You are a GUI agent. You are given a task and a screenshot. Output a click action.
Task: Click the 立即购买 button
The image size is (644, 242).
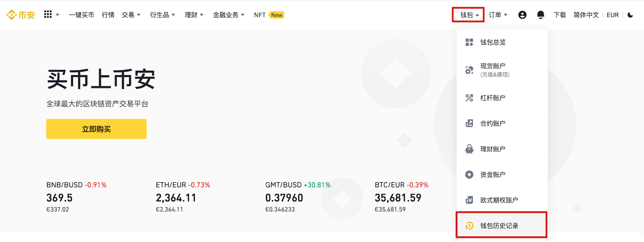pyautogui.click(x=96, y=129)
